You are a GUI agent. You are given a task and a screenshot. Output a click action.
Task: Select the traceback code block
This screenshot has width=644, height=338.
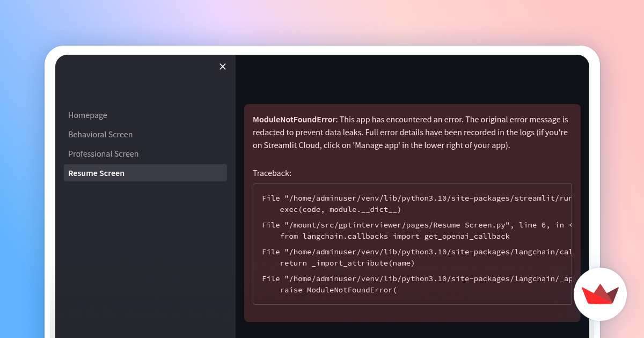[412, 244]
